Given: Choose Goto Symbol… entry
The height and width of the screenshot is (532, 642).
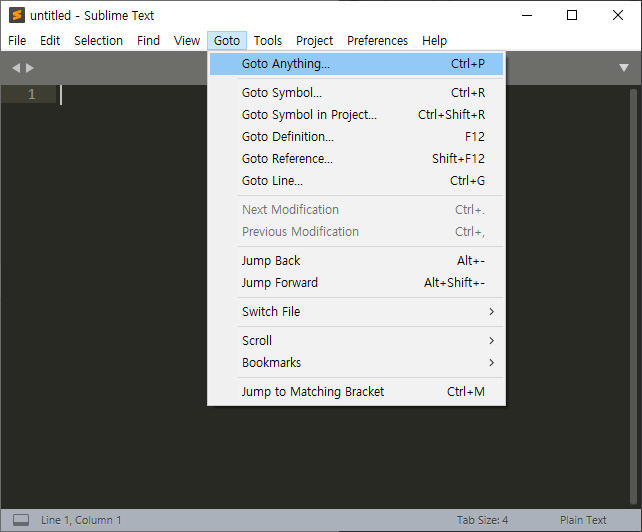Looking at the screenshot, I should tap(356, 93).
